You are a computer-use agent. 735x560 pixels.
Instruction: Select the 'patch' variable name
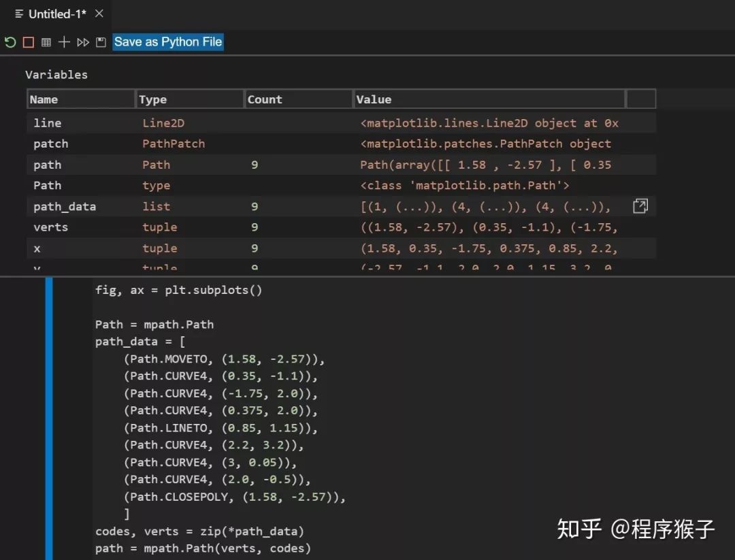click(50, 144)
